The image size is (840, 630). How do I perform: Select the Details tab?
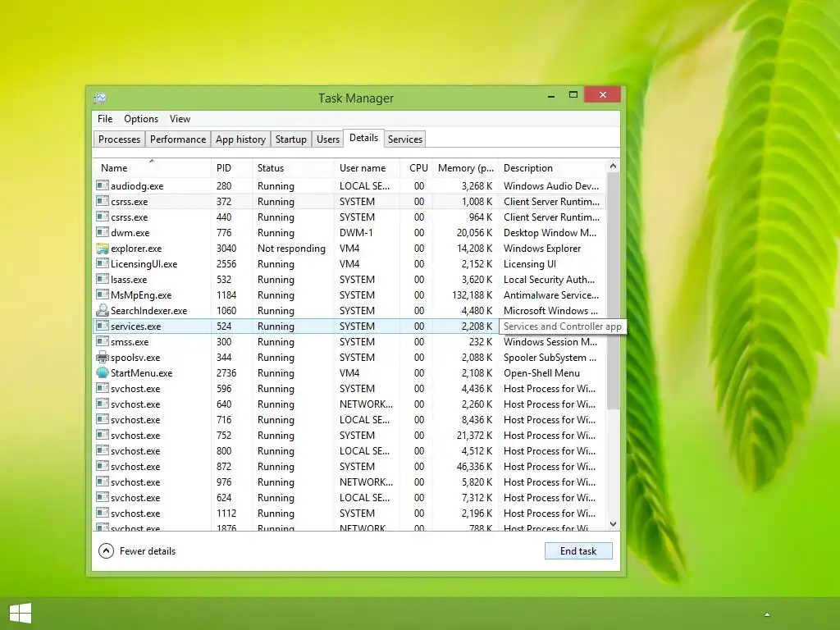click(x=363, y=138)
